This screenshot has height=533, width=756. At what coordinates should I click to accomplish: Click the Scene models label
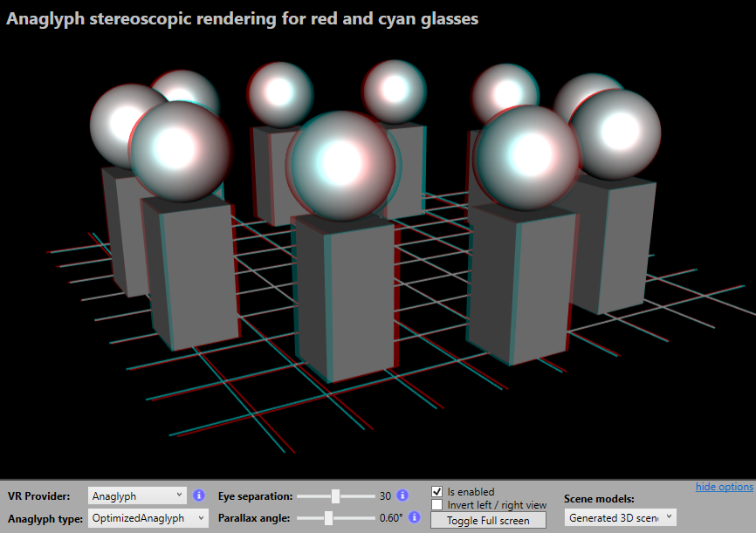(x=599, y=499)
